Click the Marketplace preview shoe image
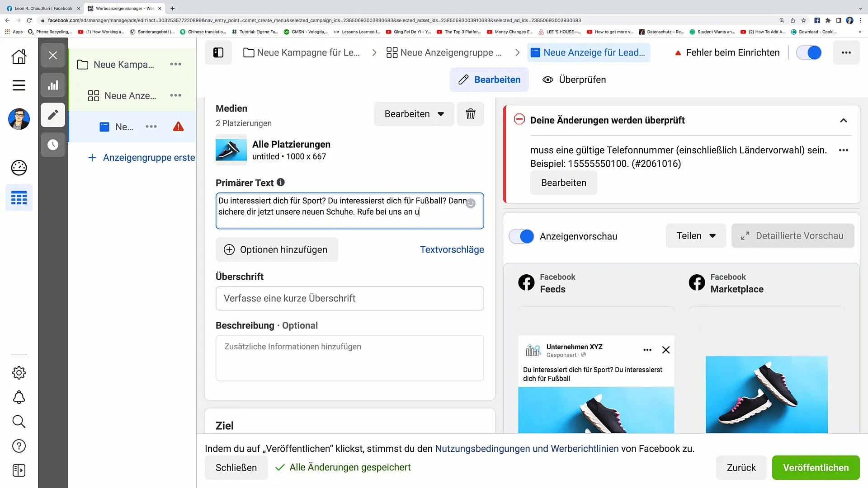868x488 pixels. point(766,394)
